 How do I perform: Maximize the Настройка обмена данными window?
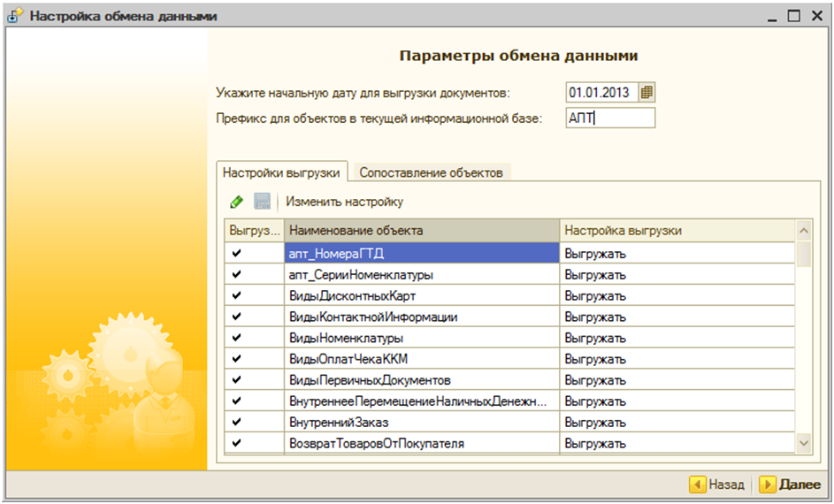(793, 16)
